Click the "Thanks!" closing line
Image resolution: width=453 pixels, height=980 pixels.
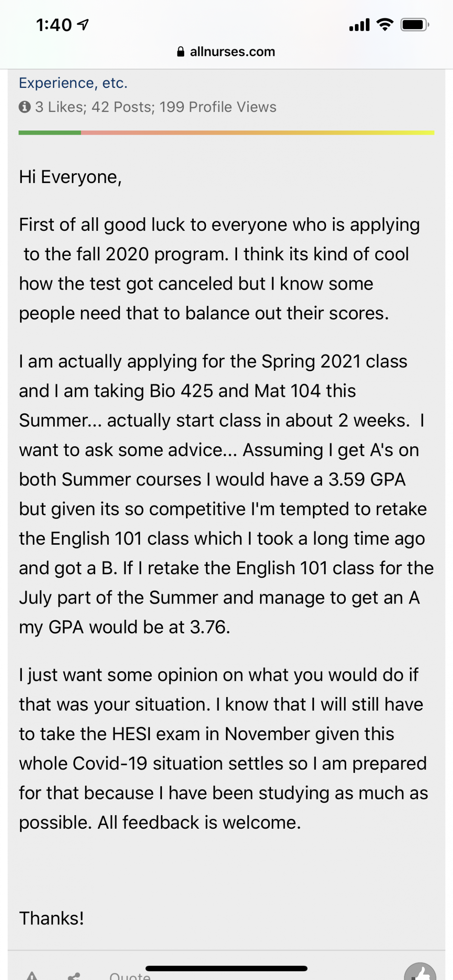click(x=51, y=918)
